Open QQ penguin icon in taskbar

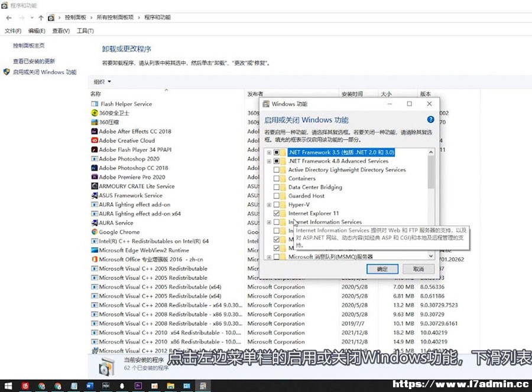pyautogui.click(x=122, y=386)
